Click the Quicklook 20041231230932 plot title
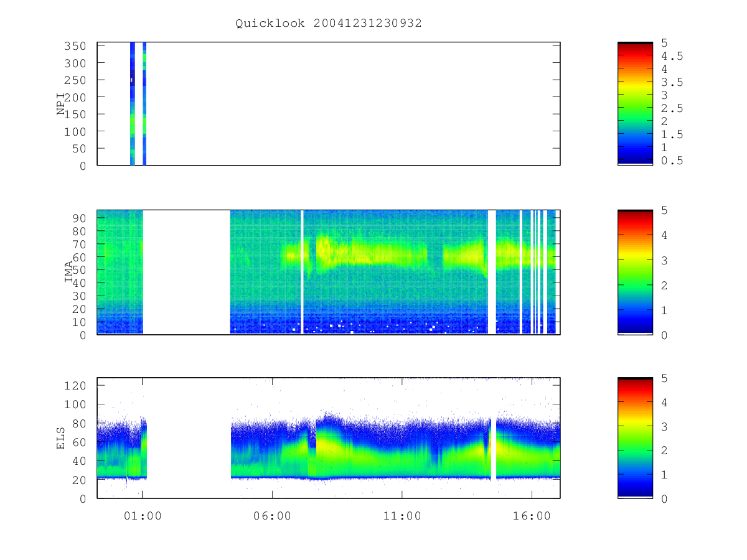 329,23
